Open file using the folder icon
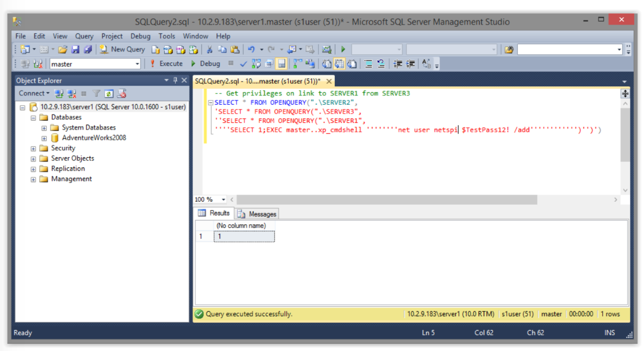The image size is (644, 351). click(x=62, y=49)
